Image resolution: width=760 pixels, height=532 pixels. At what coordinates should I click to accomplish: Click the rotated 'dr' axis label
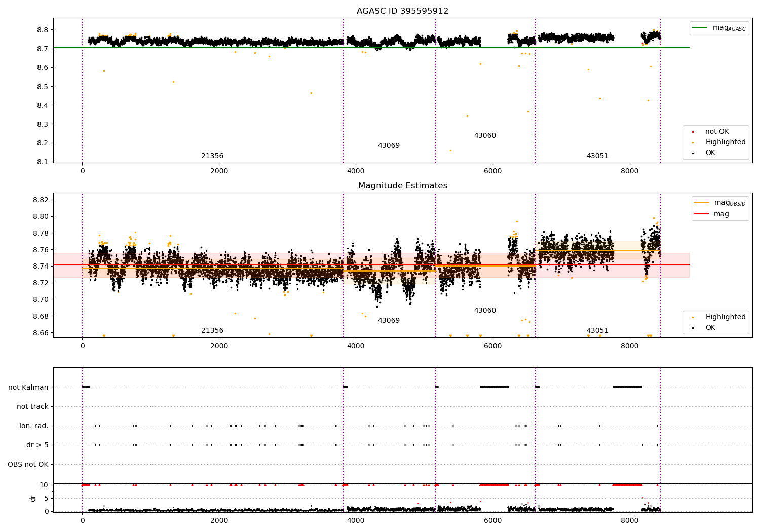click(x=33, y=498)
